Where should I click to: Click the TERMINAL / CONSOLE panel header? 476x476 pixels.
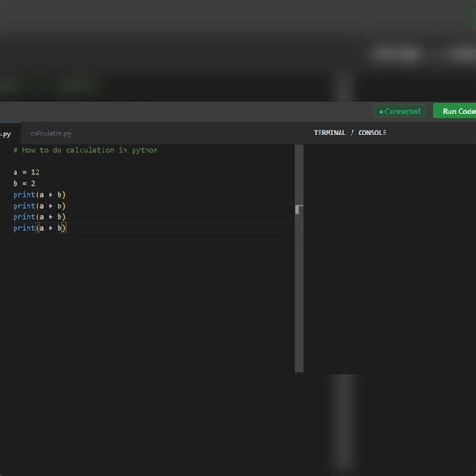click(x=350, y=133)
